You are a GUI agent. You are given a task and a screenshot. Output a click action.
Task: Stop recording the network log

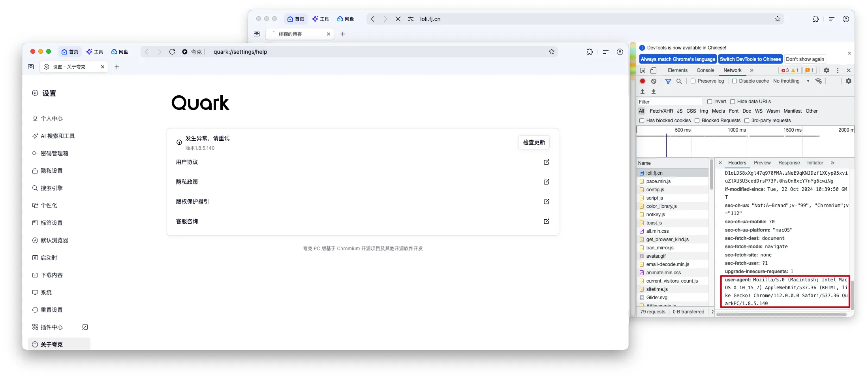tap(643, 81)
